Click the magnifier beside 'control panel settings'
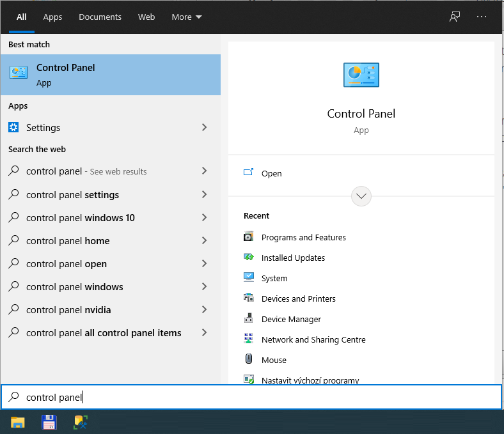 (13, 194)
